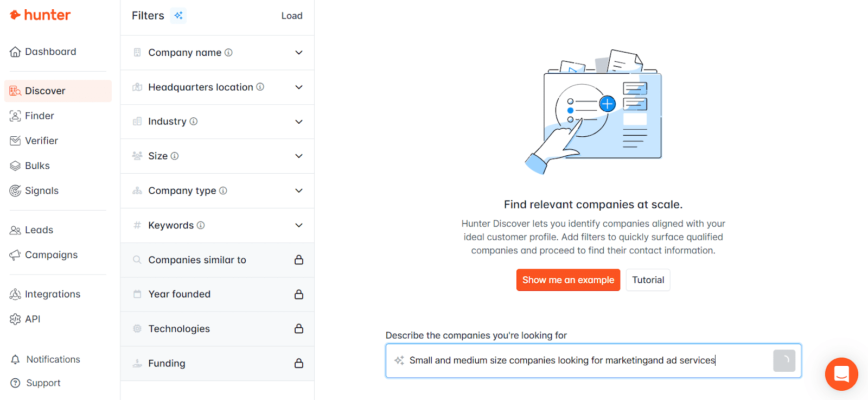Open the Company type filter dropdown
The width and height of the screenshot is (868, 400).
(x=298, y=191)
